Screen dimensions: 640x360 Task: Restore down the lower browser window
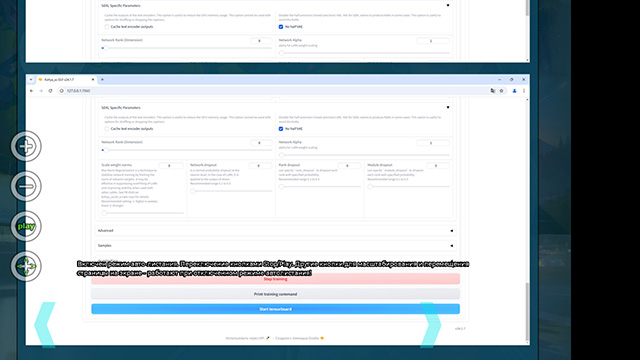pos(511,80)
